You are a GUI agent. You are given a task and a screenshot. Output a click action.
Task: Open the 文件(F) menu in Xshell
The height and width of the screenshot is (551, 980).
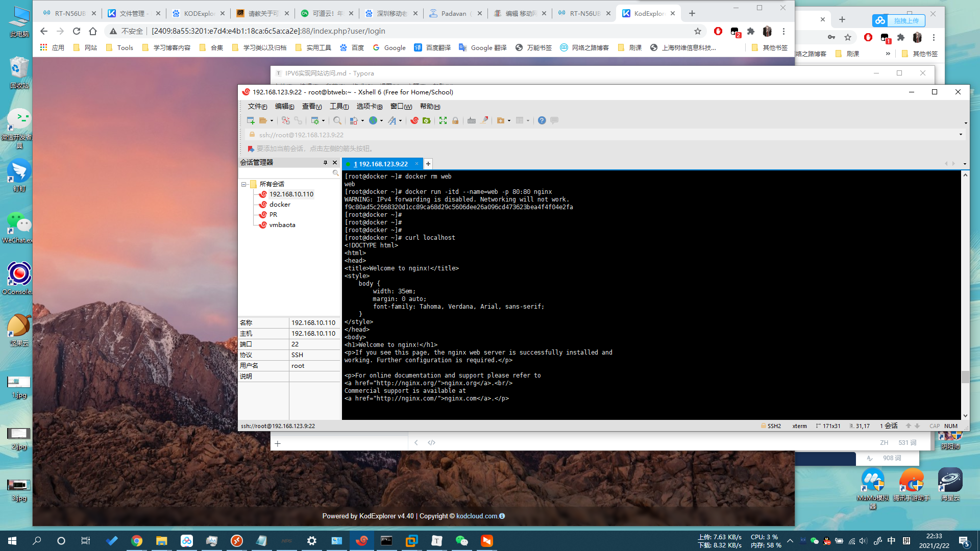click(x=257, y=106)
